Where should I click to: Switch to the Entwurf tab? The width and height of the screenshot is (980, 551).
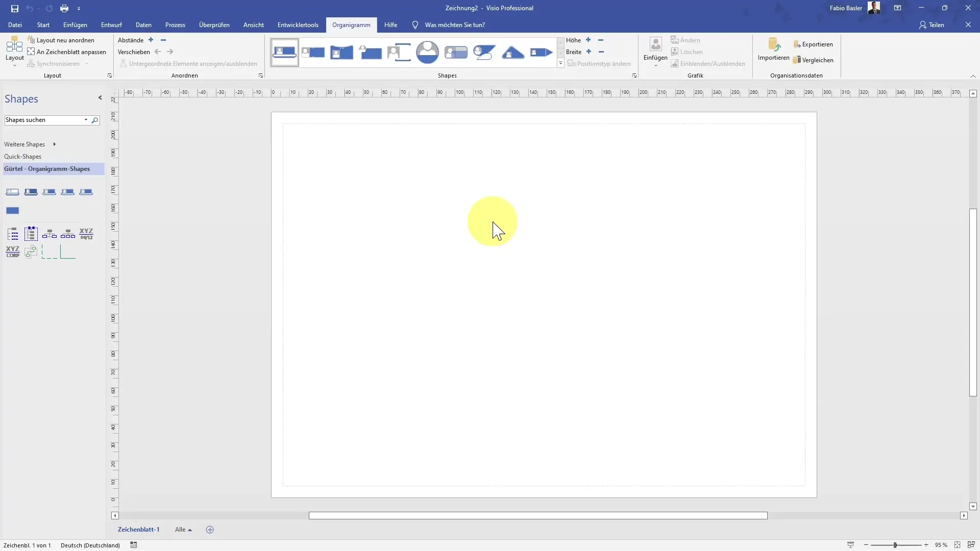111,24
